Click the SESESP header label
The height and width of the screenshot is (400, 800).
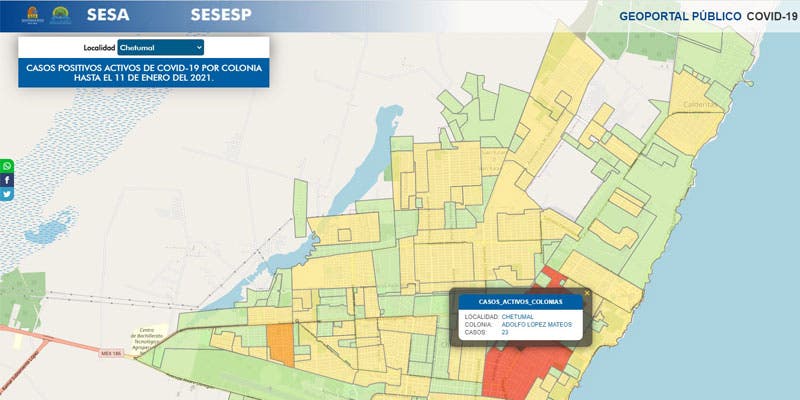point(222,16)
